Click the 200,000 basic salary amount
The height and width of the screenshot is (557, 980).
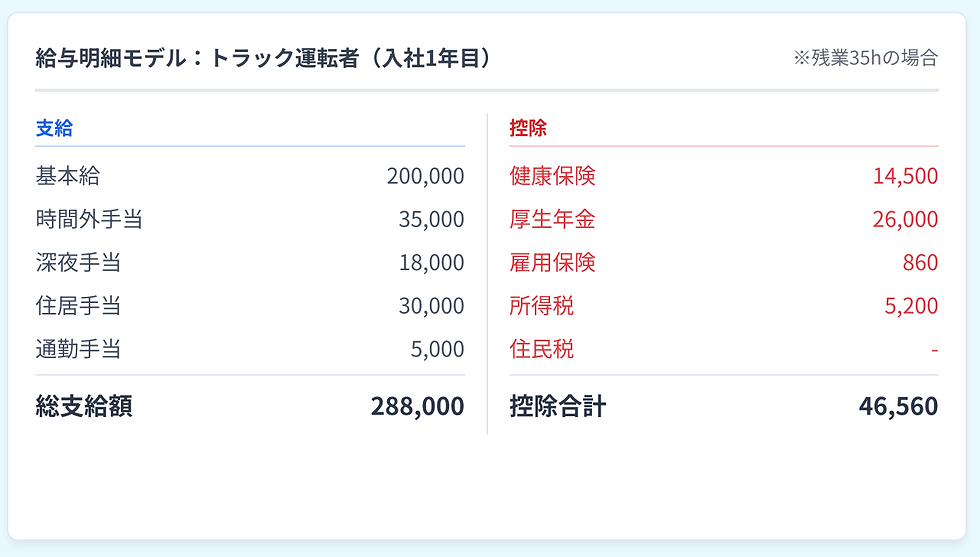[425, 176]
